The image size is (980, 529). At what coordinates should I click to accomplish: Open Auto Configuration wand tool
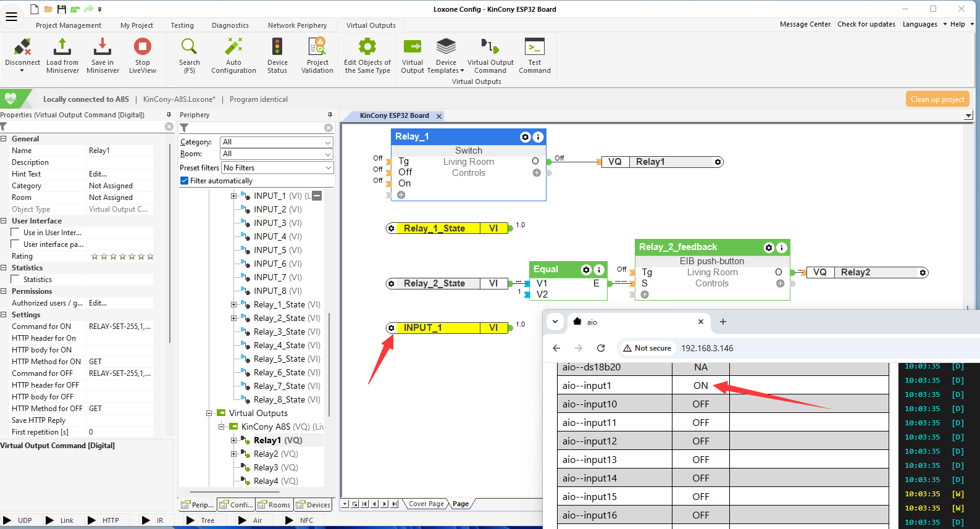233,48
